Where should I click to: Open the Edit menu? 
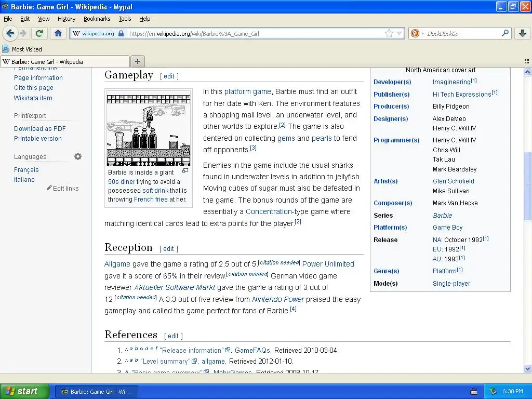pos(25,19)
